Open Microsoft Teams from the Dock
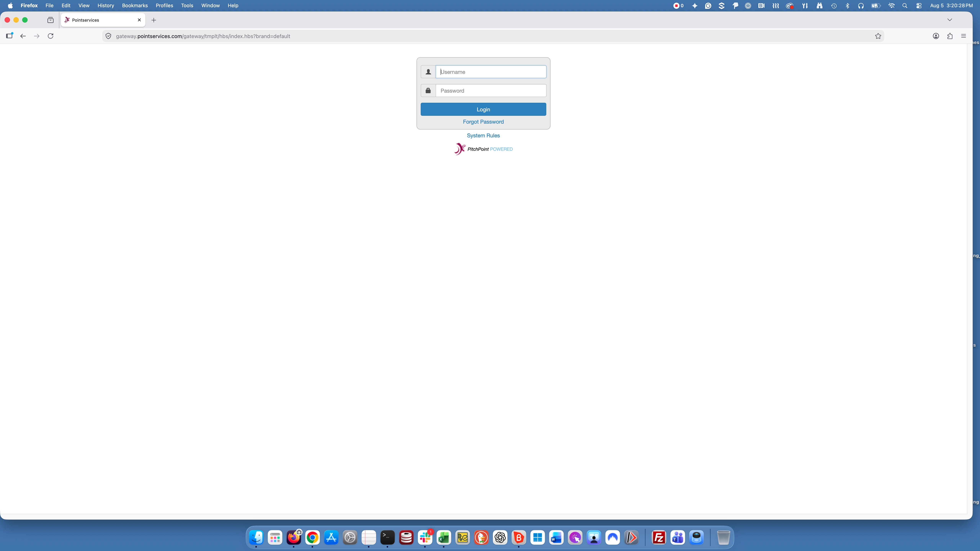 [678, 538]
